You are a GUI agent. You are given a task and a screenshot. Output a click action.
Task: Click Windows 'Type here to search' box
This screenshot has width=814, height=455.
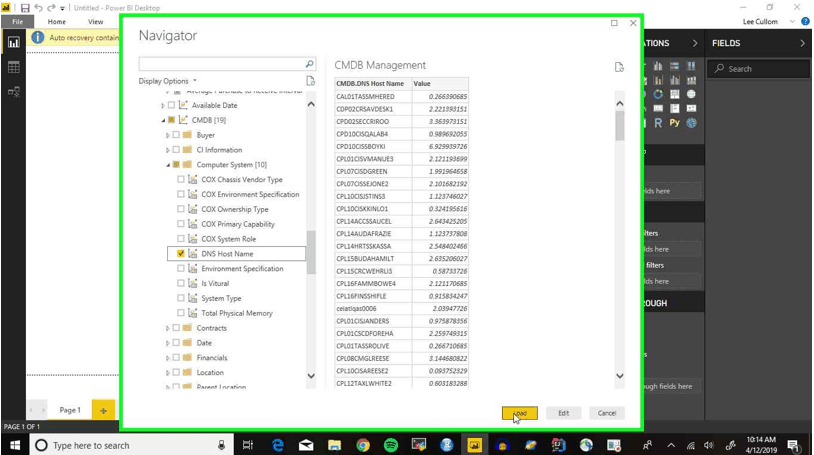[132, 445]
